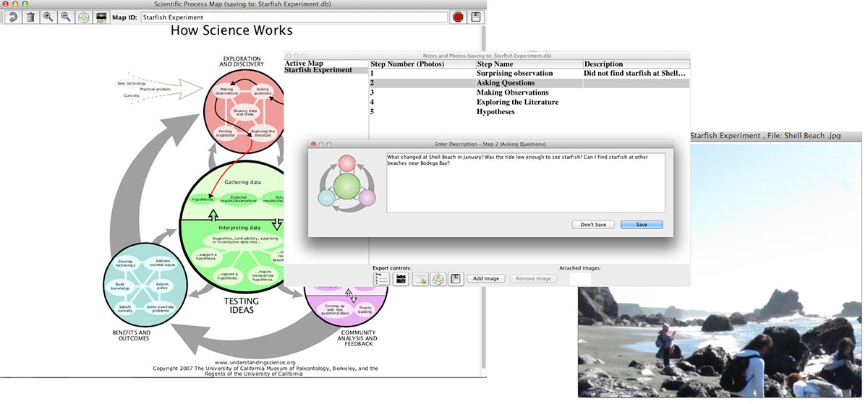Open notes and photos with picture ABC icon
Screen dimensions: 868x404
(x=102, y=17)
